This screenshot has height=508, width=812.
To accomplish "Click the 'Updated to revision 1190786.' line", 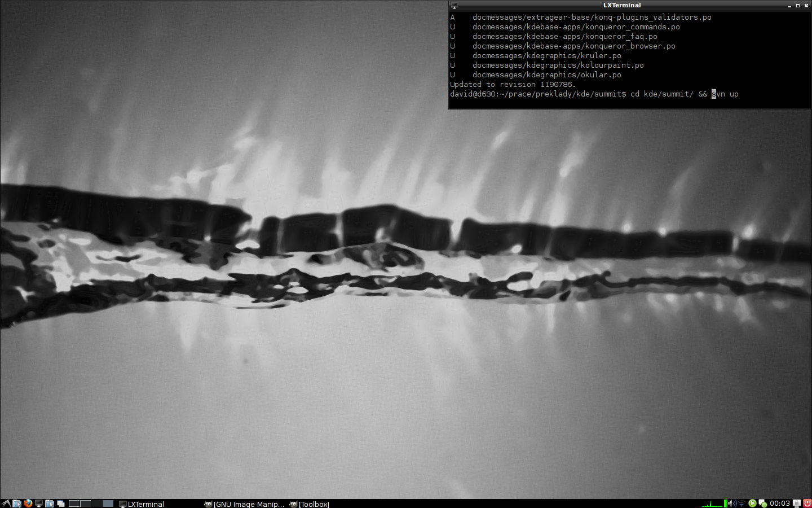I will pyautogui.click(x=513, y=85).
